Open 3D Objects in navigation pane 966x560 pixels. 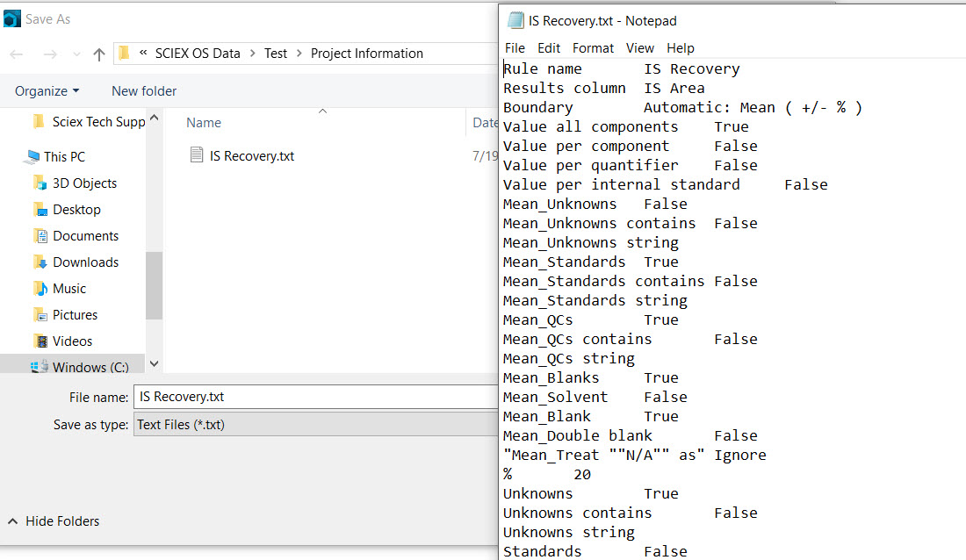85,183
